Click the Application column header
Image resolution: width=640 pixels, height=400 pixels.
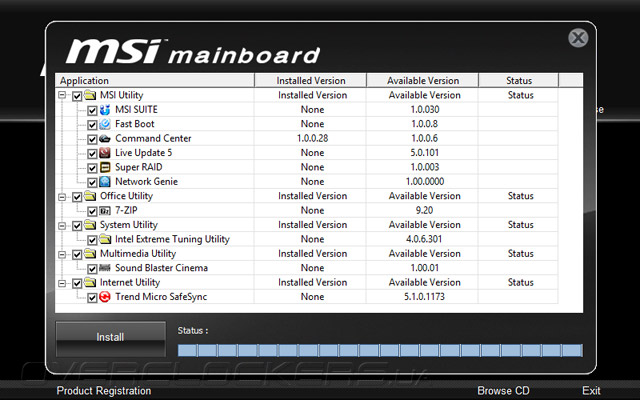click(x=155, y=80)
